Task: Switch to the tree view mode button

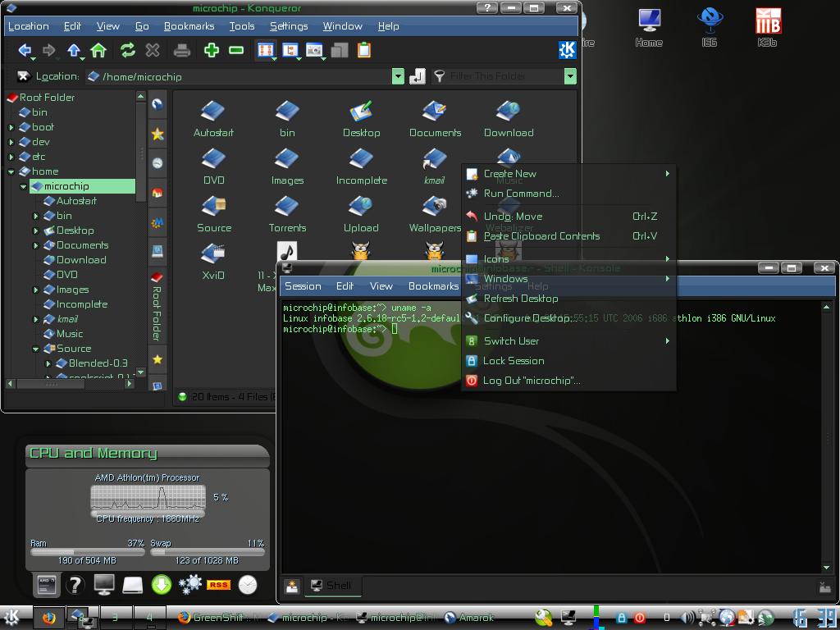Action: pyautogui.click(x=290, y=50)
